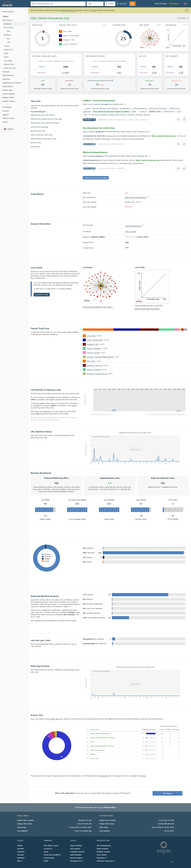Click Flow Metric Scores footer link

pyautogui.click(x=51, y=845)
